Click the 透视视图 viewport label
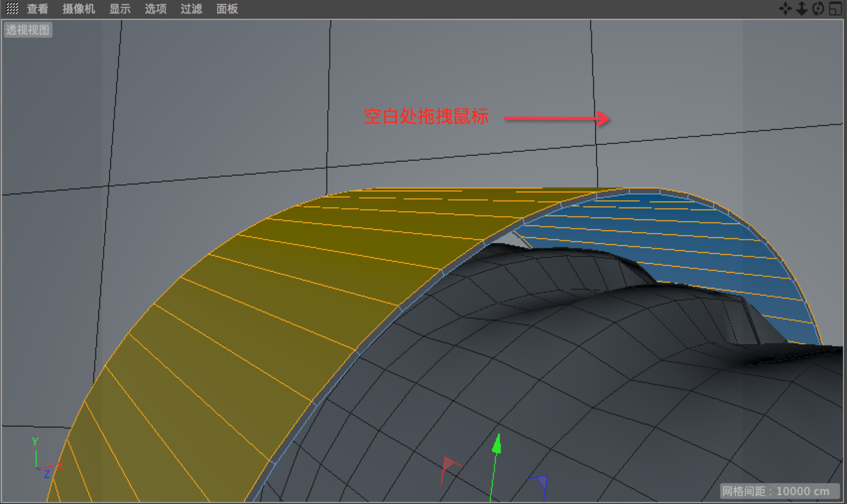 [28, 30]
